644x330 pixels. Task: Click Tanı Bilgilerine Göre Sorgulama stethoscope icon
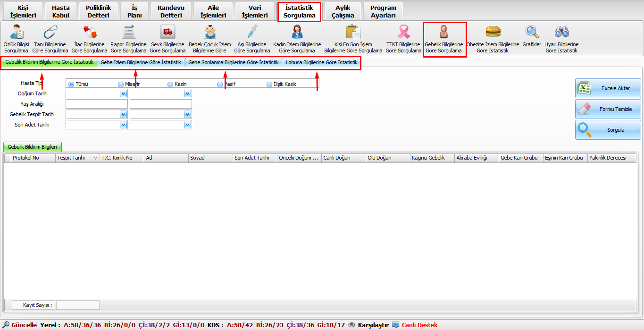[x=50, y=32]
